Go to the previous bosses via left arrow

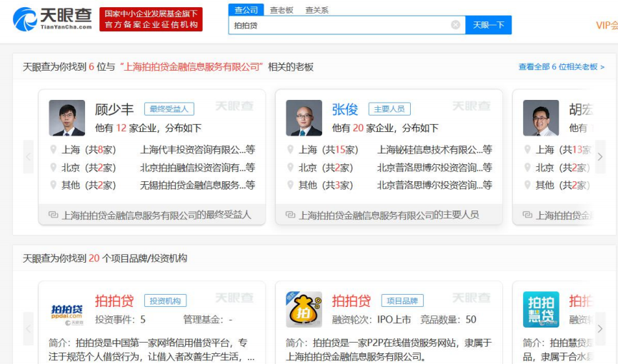pos(29,157)
